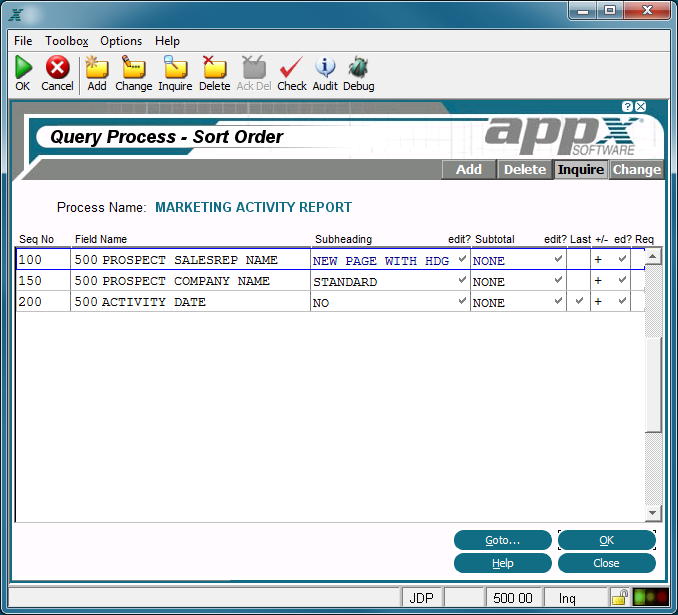Click the Goto... button
The image size is (678, 615).
(x=502, y=540)
